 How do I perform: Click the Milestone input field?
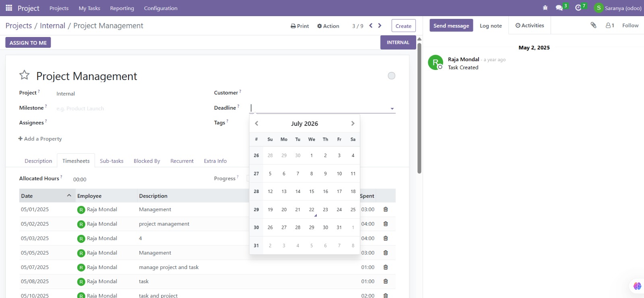(x=129, y=109)
